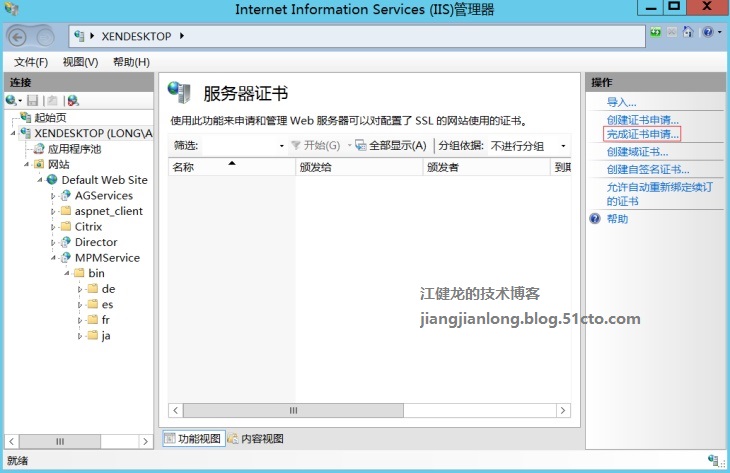The width and height of the screenshot is (730, 473).
Task: Open the filter (筛选) dropdown arrow
Action: [282, 146]
